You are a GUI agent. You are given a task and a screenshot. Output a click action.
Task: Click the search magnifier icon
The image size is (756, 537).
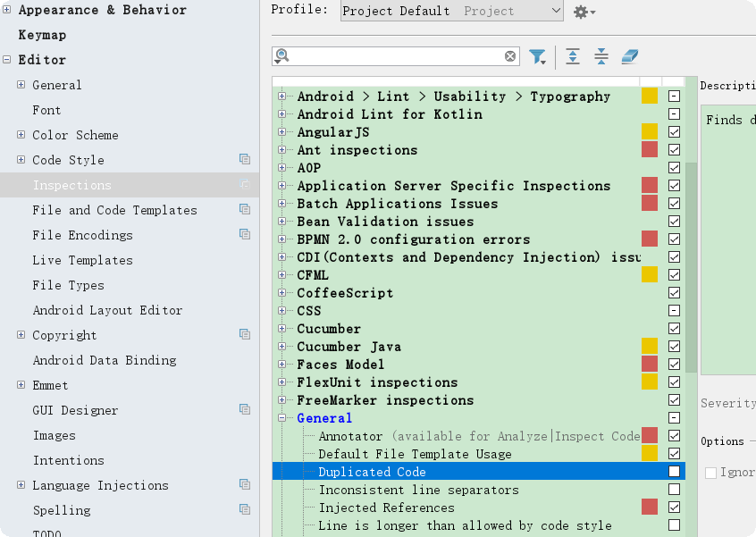[x=282, y=56]
